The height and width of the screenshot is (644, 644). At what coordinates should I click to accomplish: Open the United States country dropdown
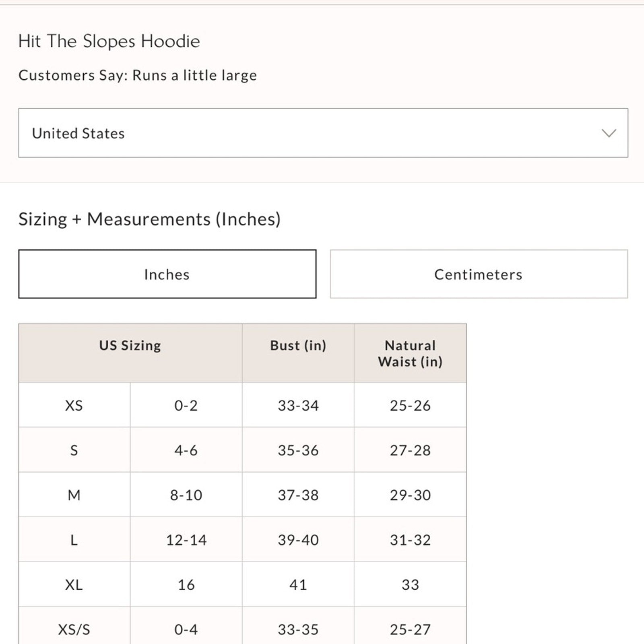[x=322, y=133]
